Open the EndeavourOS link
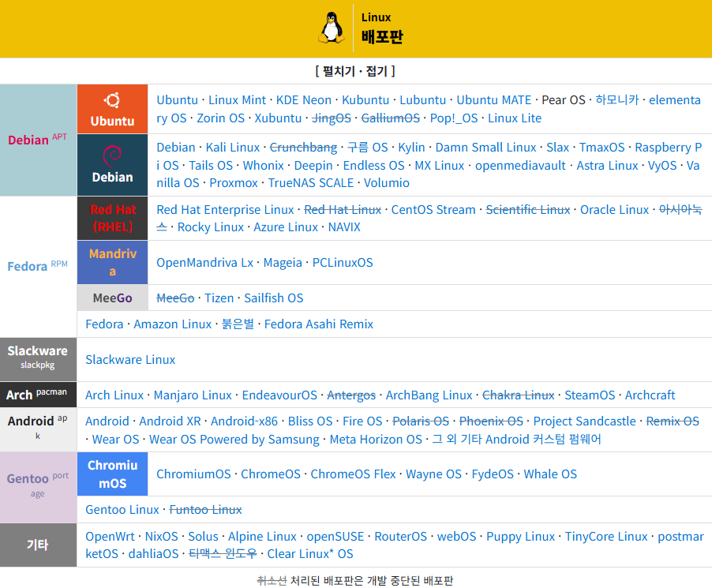This screenshot has height=588, width=712. pyautogui.click(x=279, y=395)
